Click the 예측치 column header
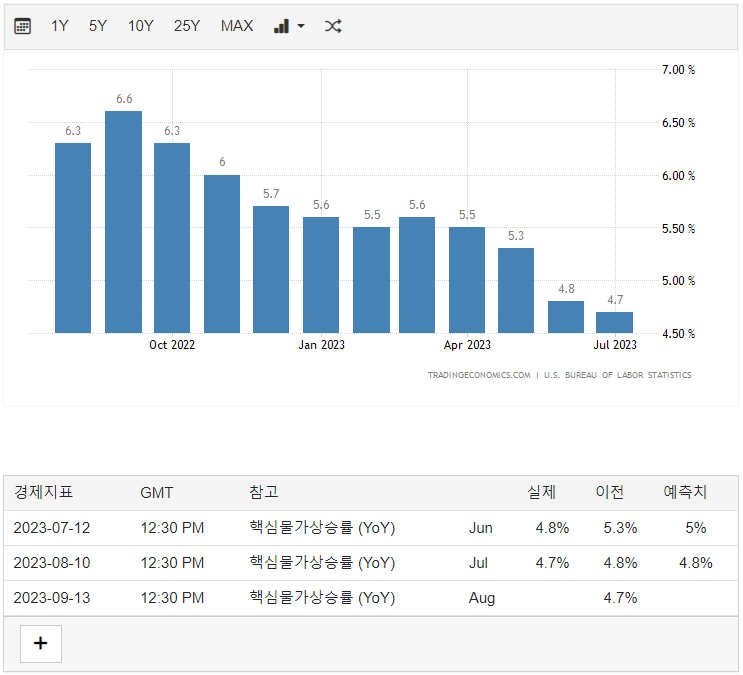The height and width of the screenshot is (675, 743). (x=685, y=493)
